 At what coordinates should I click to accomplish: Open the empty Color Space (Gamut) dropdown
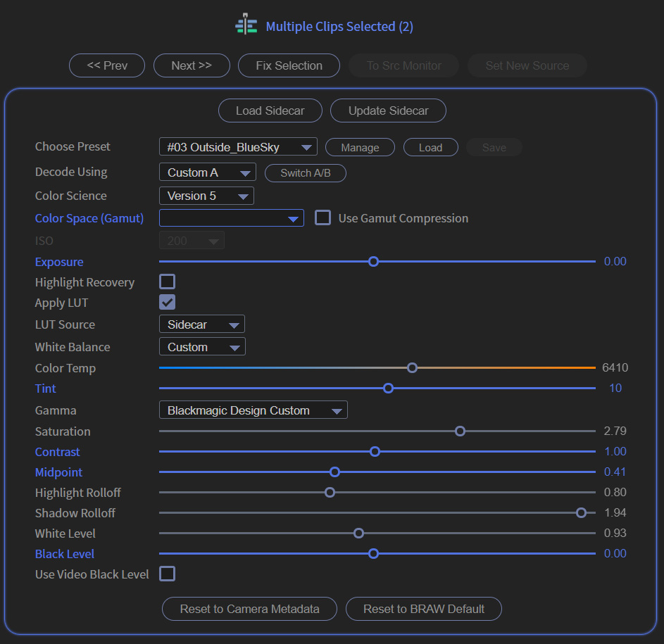tap(231, 218)
